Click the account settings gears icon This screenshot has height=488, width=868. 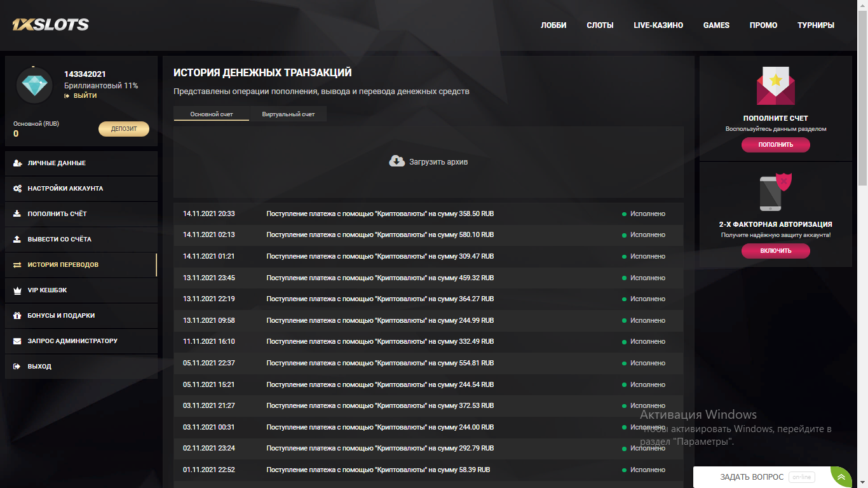17,189
